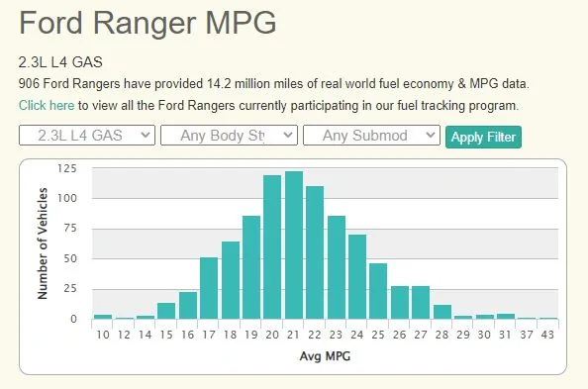Select the tallest bar at 21 MPG
The height and width of the screenshot is (389, 588).
[294, 245]
